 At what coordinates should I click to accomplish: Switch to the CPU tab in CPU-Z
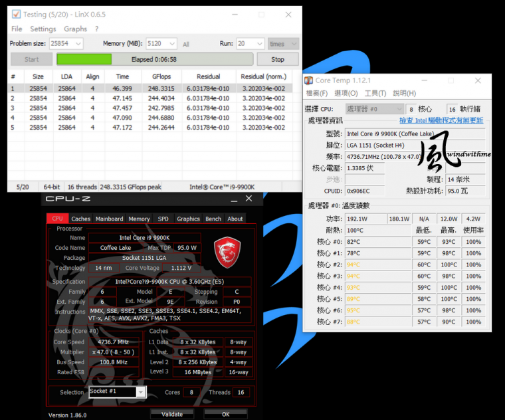coord(57,219)
